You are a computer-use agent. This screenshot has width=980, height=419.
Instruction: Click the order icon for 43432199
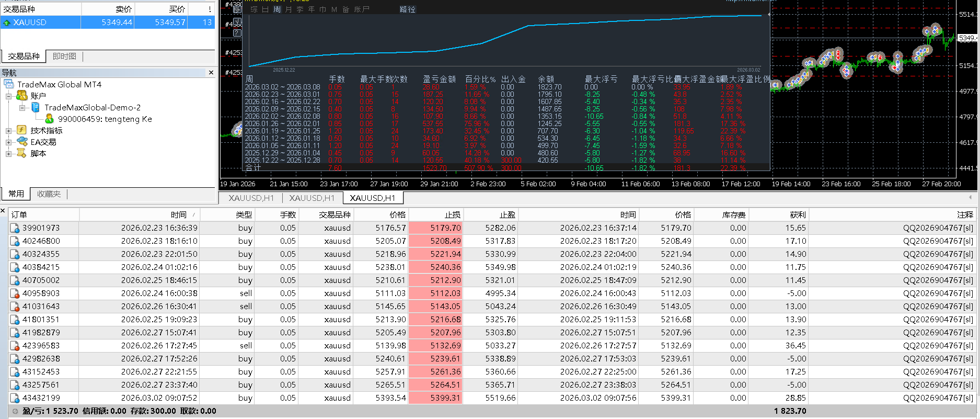click(15, 398)
